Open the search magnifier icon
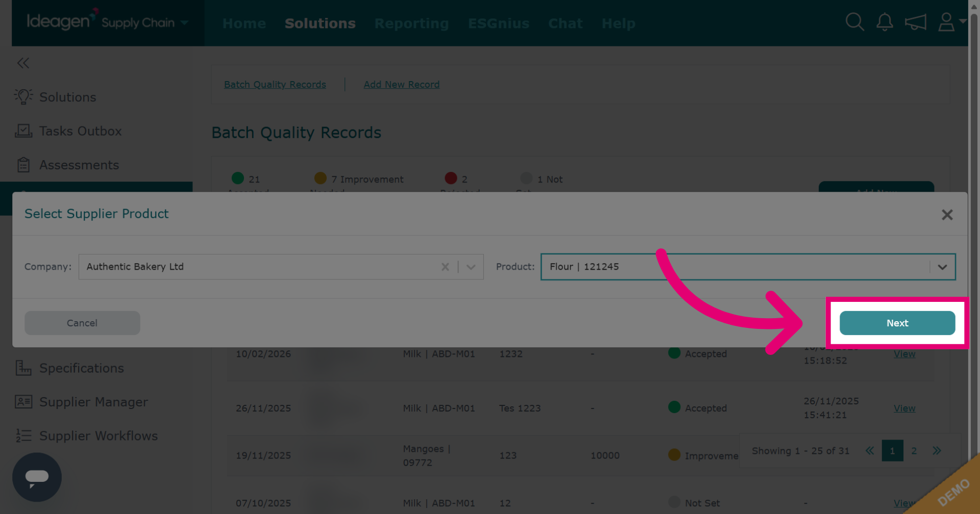This screenshot has height=514, width=980. 854,22
